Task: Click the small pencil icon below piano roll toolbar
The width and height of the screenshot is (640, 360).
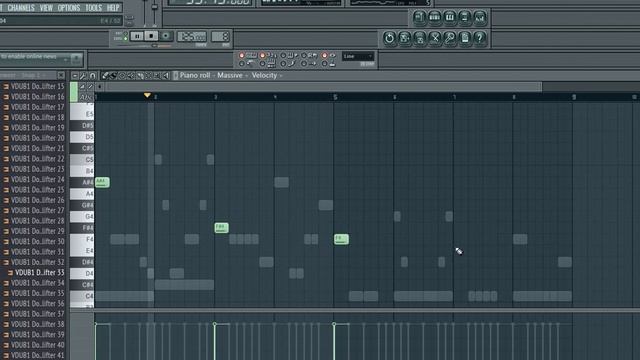Action: coord(90,87)
